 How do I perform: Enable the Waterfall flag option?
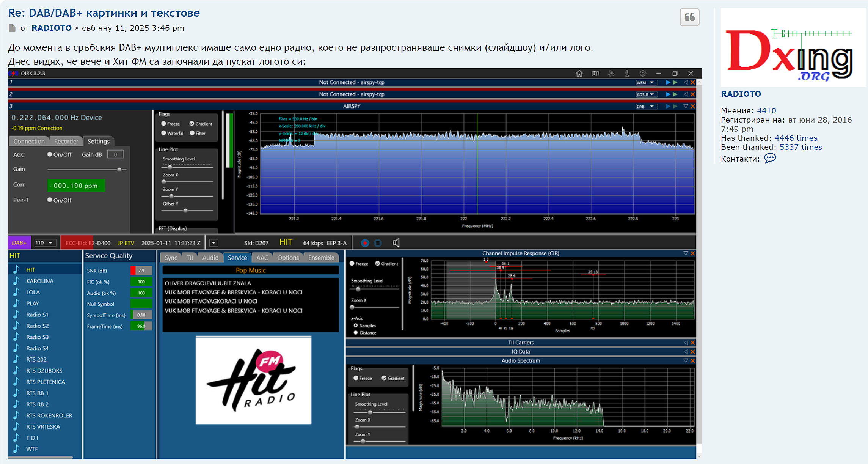point(164,133)
